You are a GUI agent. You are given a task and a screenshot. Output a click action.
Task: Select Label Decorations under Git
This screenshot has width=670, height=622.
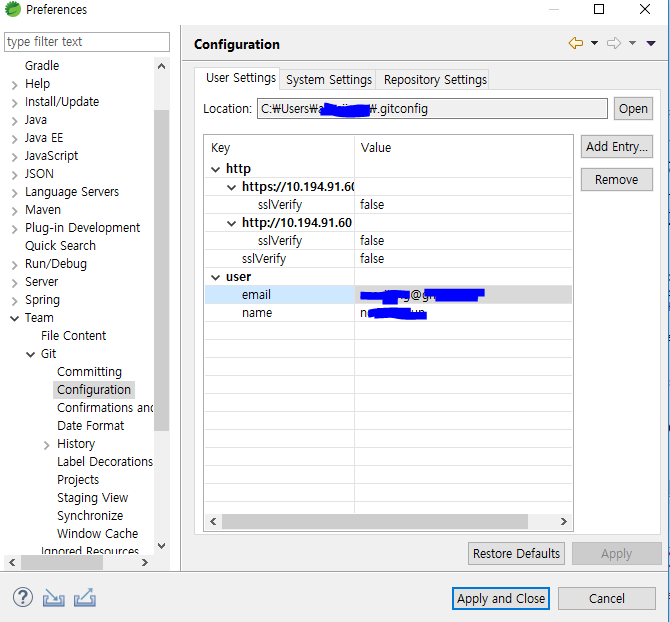[x=105, y=462]
